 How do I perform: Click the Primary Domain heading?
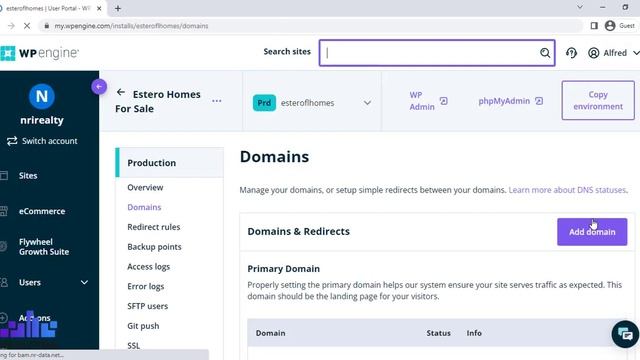283,269
